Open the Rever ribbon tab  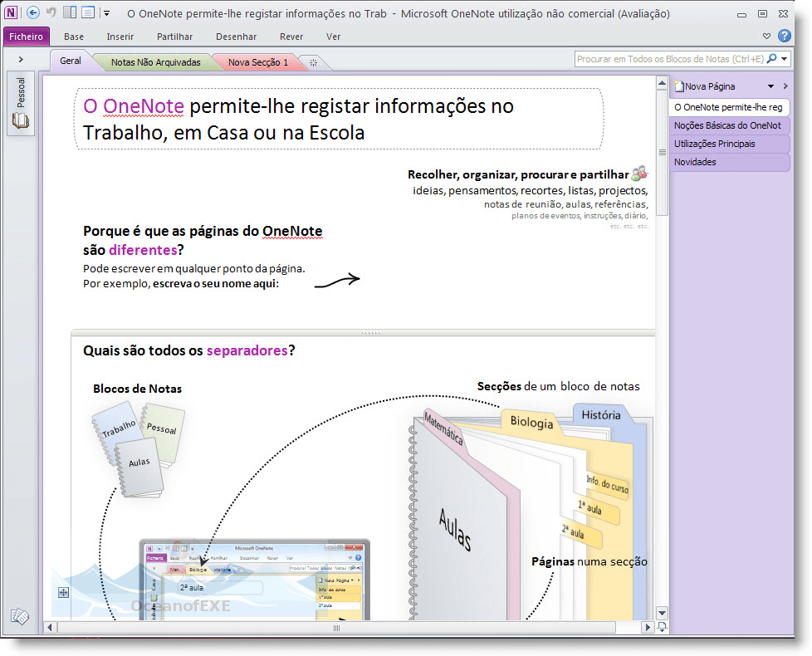tap(291, 37)
